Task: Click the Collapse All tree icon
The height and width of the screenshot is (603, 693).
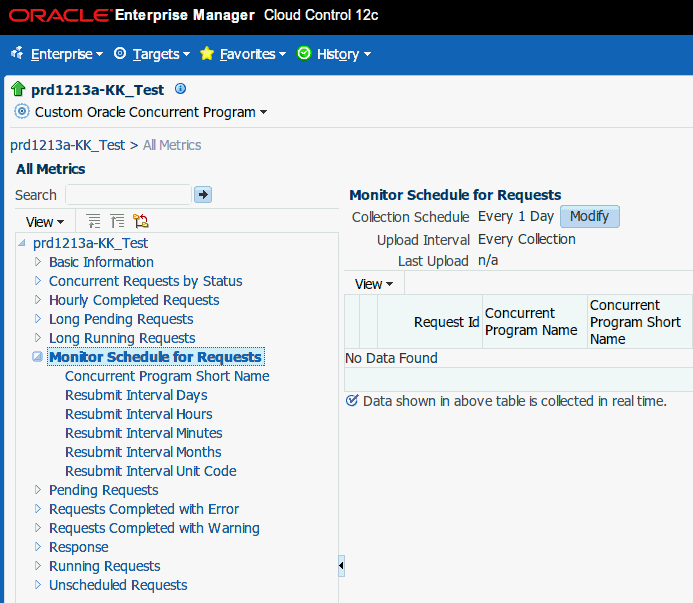Action: coord(117,221)
